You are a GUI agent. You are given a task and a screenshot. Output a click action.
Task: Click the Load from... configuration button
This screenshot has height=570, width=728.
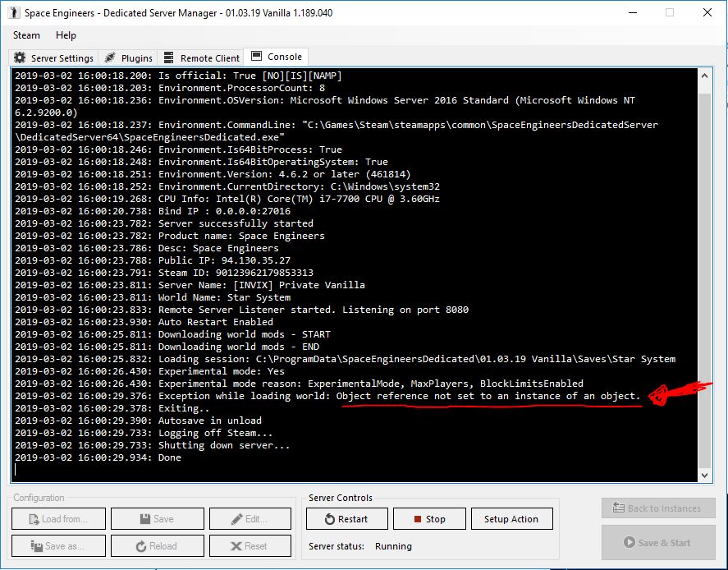point(57,519)
